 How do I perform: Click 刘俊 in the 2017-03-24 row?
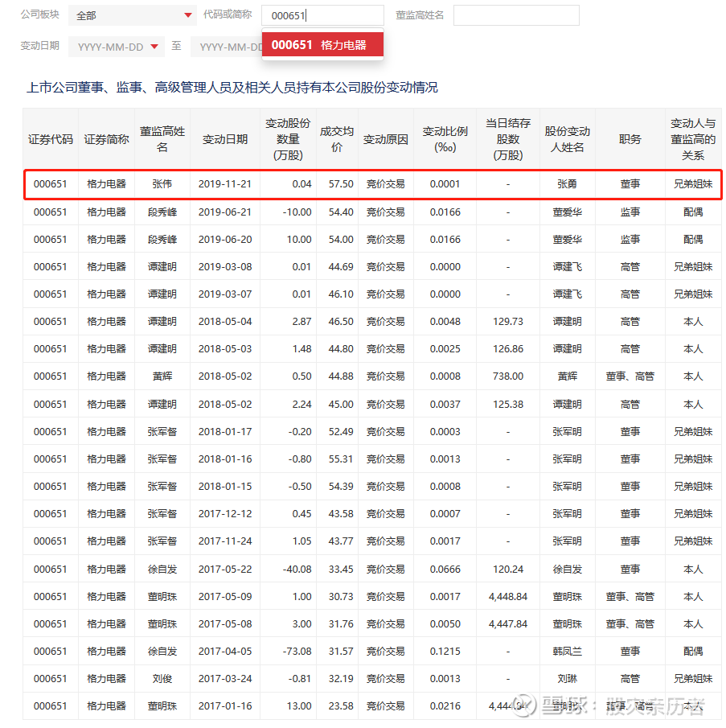point(162,679)
